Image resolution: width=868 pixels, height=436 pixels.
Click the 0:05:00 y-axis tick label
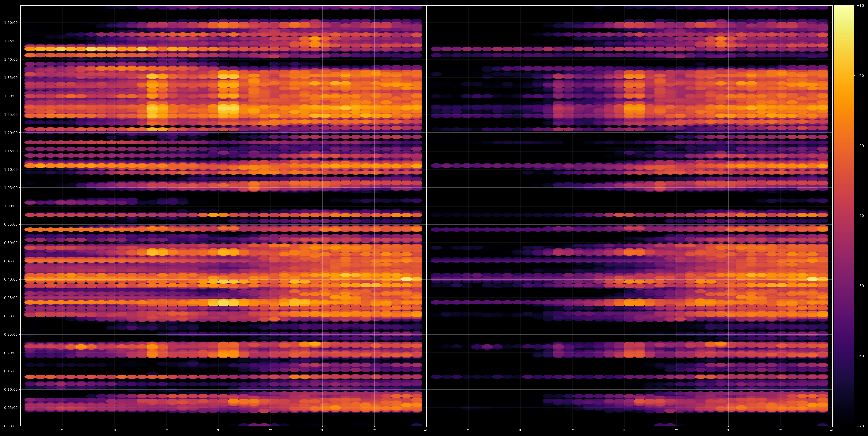(x=11, y=408)
